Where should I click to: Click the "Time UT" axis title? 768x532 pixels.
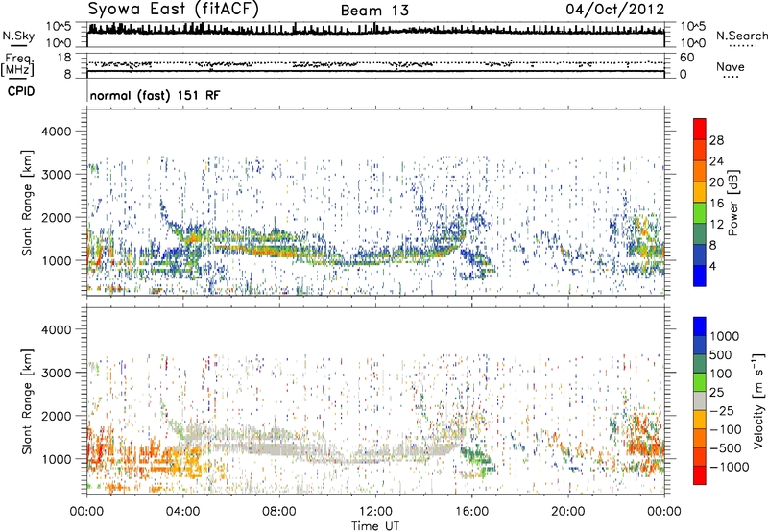(x=375, y=526)
